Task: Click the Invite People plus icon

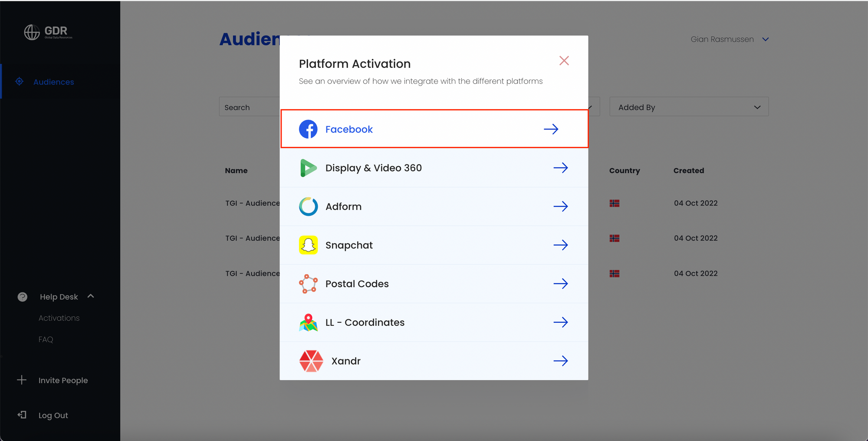Action: 22,380
